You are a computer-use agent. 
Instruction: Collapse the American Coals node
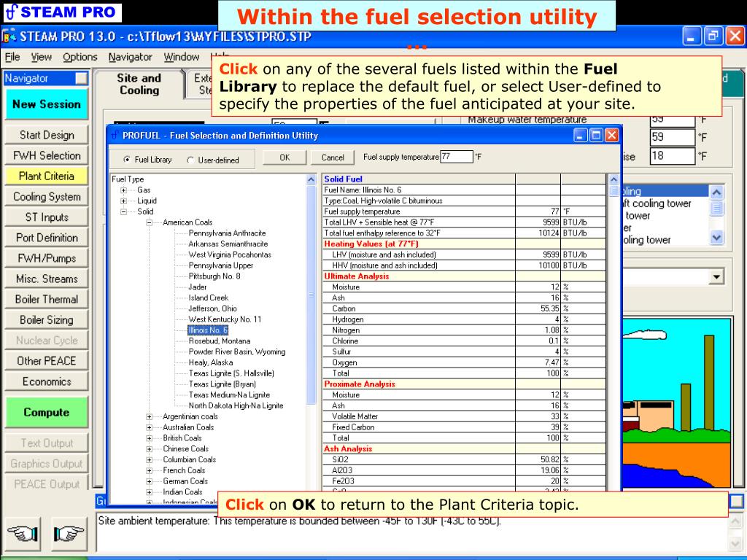(x=149, y=222)
